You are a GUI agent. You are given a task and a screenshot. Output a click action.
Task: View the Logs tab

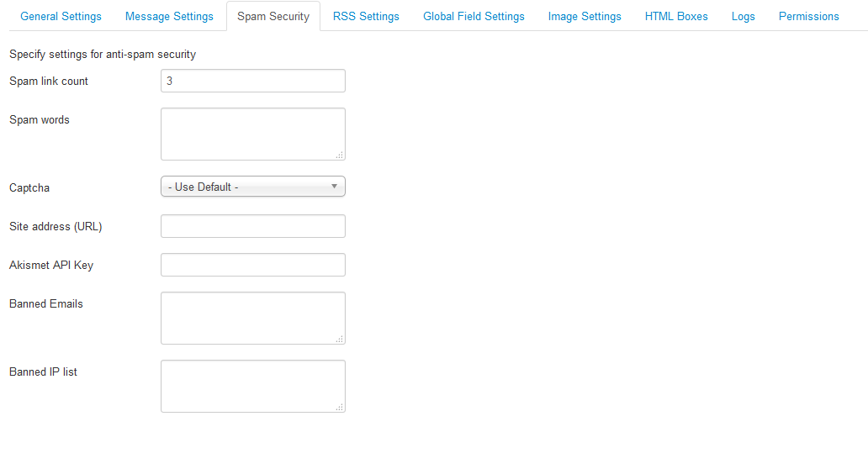pyautogui.click(x=743, y=16)
